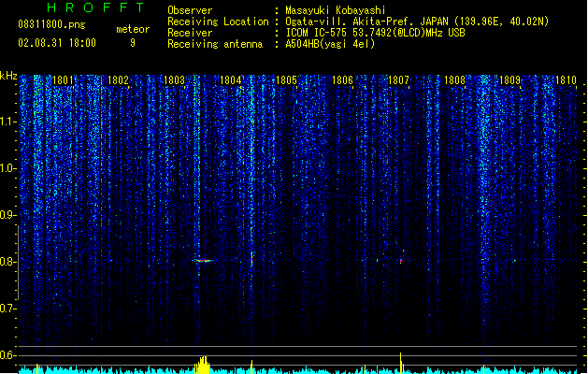Click the 1807 time marker
The width and height of the screenshot is (588, 374).
398,80
